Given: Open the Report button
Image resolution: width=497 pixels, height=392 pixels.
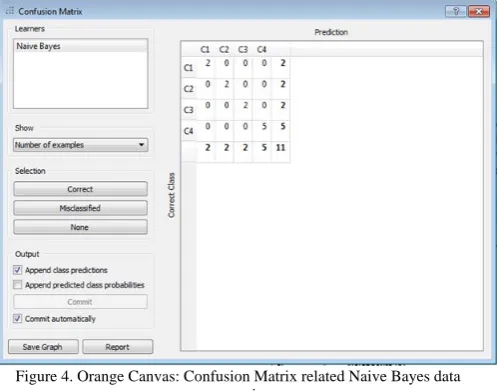Looking at the screenshot, I should click(118, 347).
